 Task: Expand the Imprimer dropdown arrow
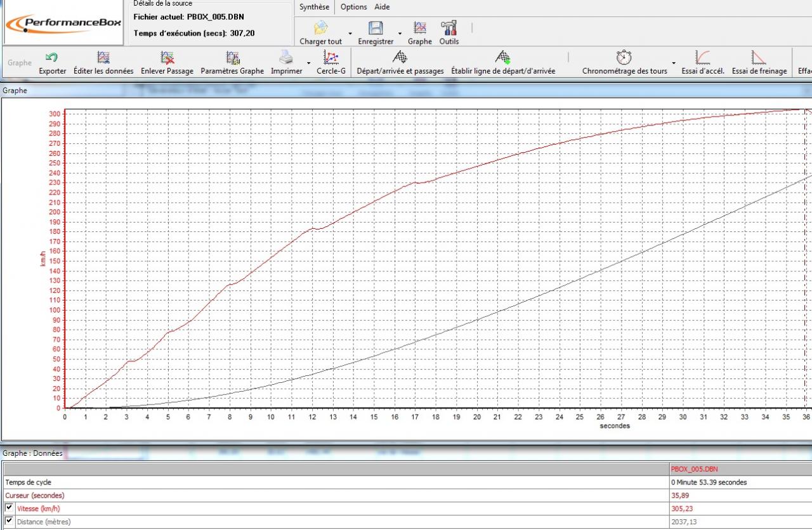click(309, 62)
